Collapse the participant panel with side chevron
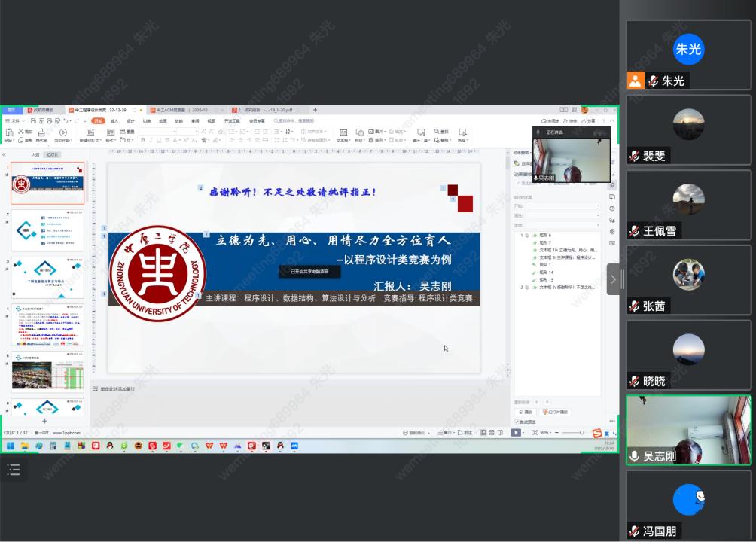 (x=613, y=279)
